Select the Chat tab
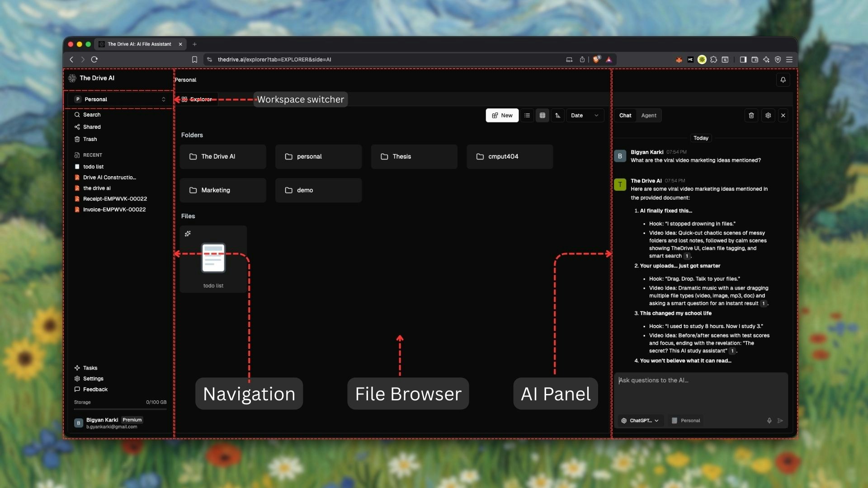This screenshot has width=868, height=488. (x=625, y=115)
